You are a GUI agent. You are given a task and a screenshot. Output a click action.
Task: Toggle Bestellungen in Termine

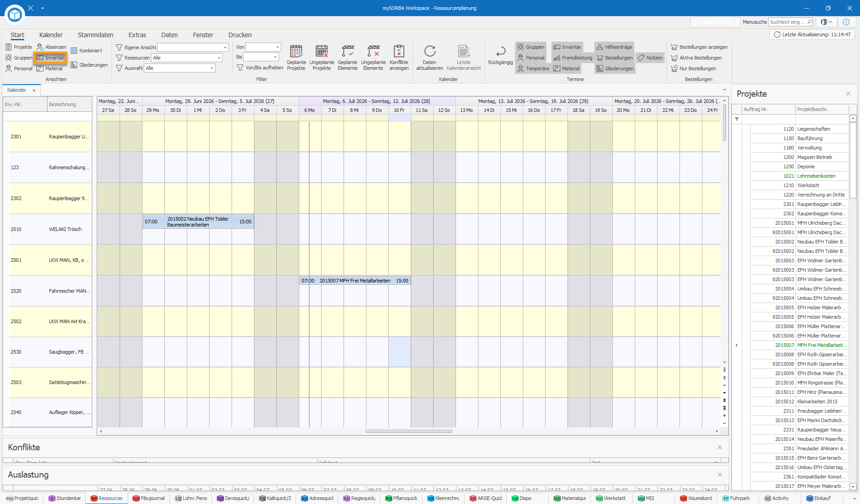[x=614, y=58]
